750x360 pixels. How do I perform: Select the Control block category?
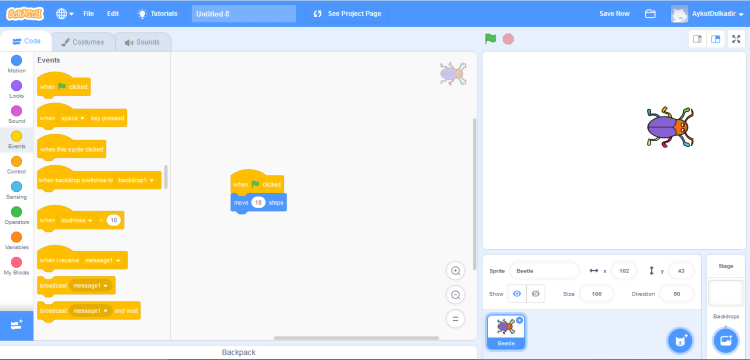(x=16, y=165)
